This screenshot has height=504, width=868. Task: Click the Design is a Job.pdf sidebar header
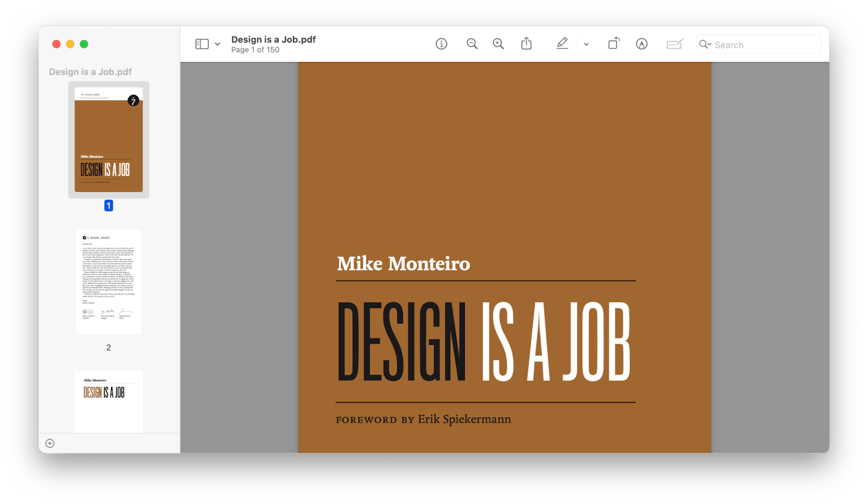[90, 72]
